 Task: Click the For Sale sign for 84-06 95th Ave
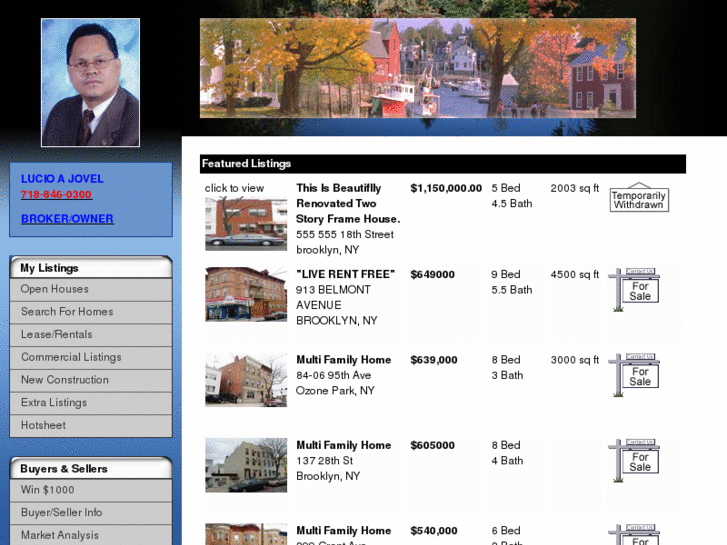[634, 375]
